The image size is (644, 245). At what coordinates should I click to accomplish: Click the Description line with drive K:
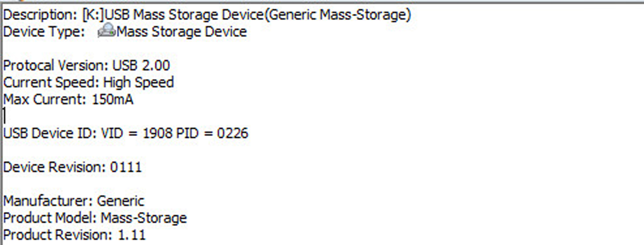click(207, 15)
